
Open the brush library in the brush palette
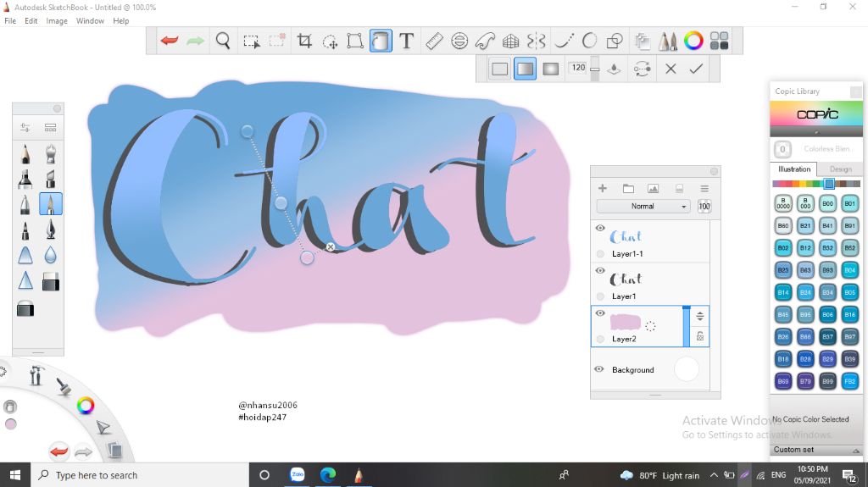pyautogui.click(x=50, y=127)
